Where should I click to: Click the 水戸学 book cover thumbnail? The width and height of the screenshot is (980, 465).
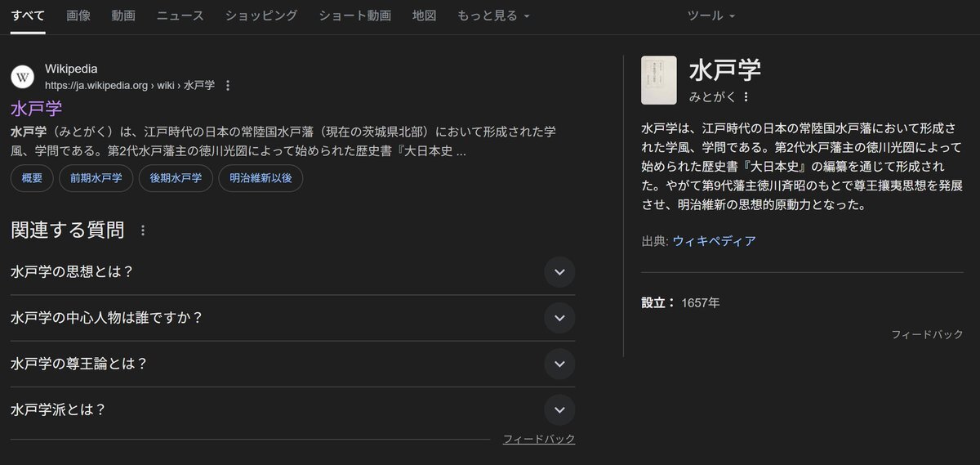pyautogui.click(x=659, y=80)
